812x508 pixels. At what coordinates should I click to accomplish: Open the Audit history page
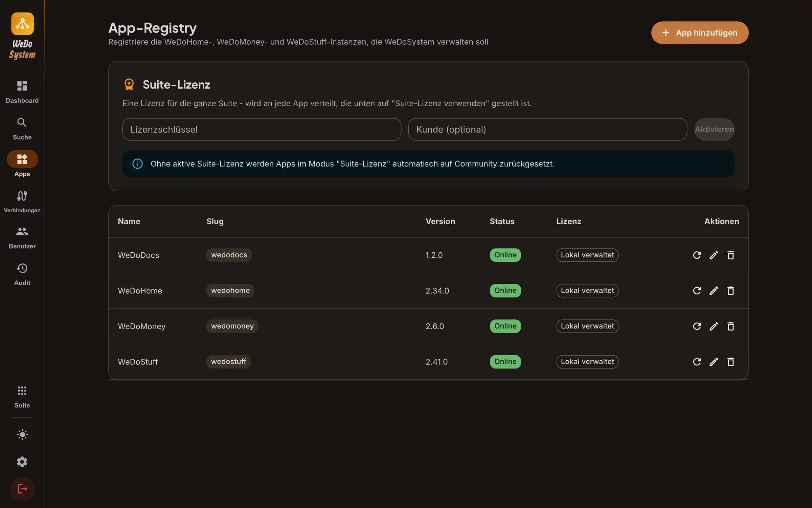click(x=22, y=275)
